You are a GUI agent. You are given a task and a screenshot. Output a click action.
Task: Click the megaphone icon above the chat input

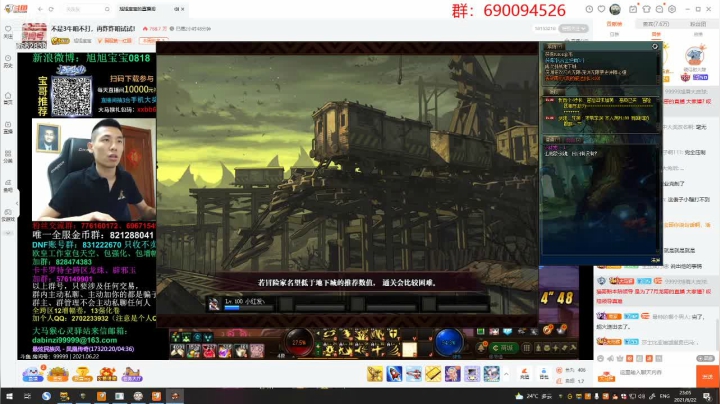pos(610,359)
